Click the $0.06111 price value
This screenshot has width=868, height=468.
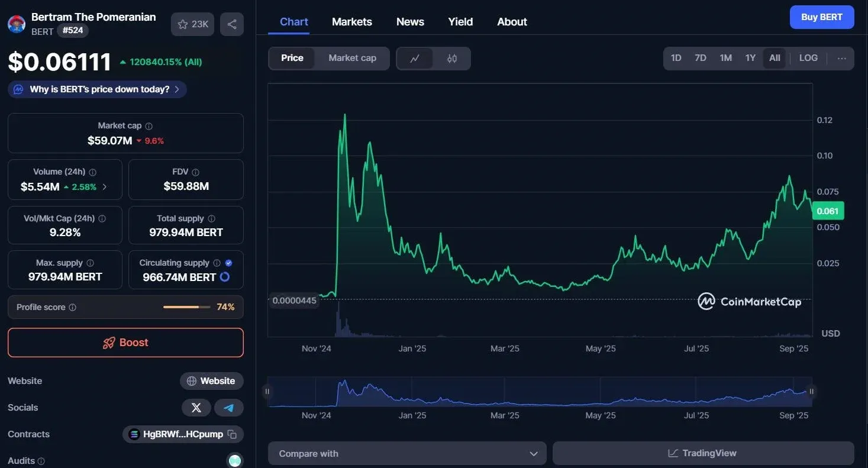[x=60, y=62]
